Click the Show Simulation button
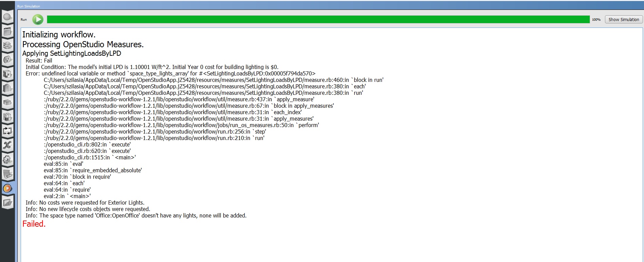 (x=624, y=19)
